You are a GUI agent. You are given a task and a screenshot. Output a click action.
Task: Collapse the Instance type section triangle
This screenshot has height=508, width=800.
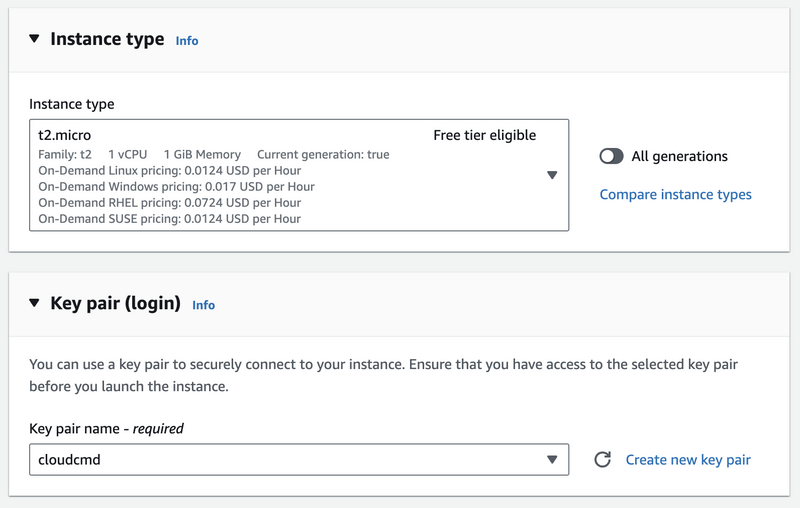coord(34,38)
